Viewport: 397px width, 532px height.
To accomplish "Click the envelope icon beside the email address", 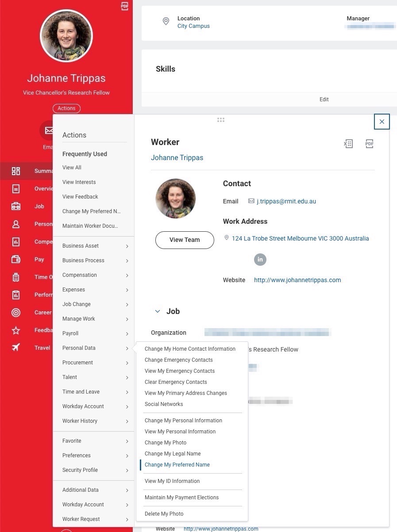I will [251, 201].
